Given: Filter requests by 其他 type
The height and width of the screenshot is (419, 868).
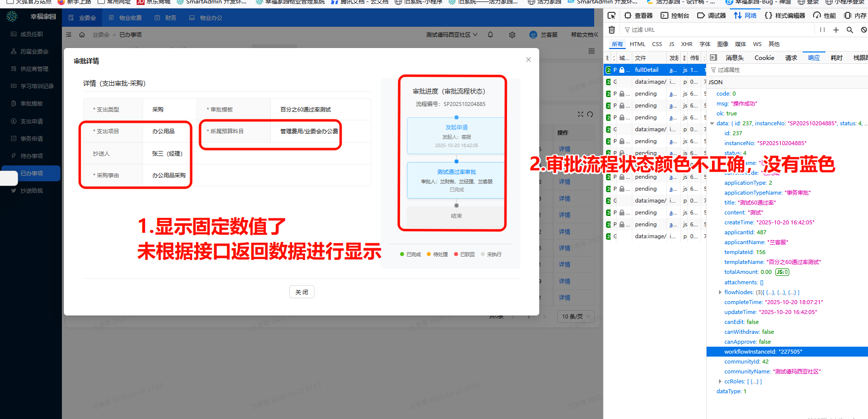Looking at the screenshot, I should (x=774, y=44).
